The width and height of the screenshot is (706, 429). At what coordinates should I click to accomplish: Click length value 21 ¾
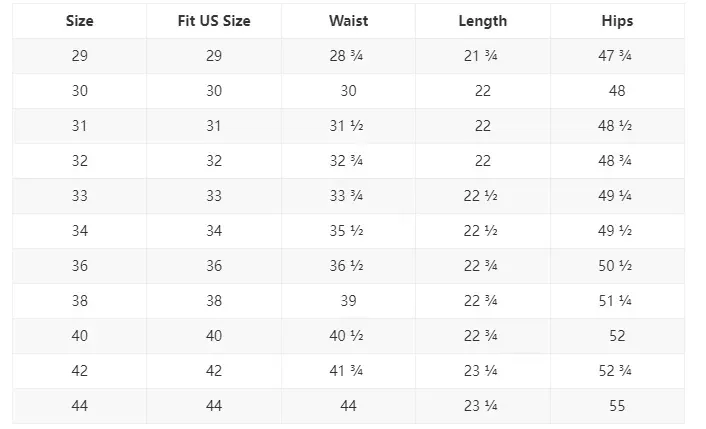[482, 56]
